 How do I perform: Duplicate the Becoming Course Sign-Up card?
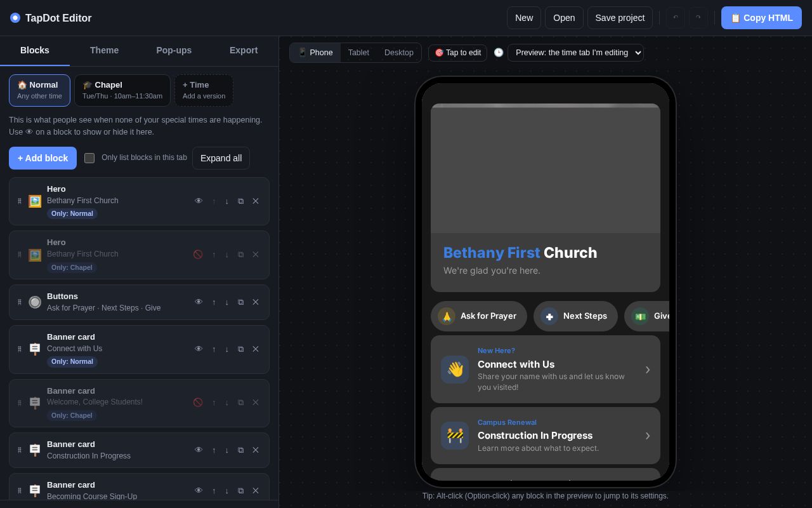pos(240,491)
